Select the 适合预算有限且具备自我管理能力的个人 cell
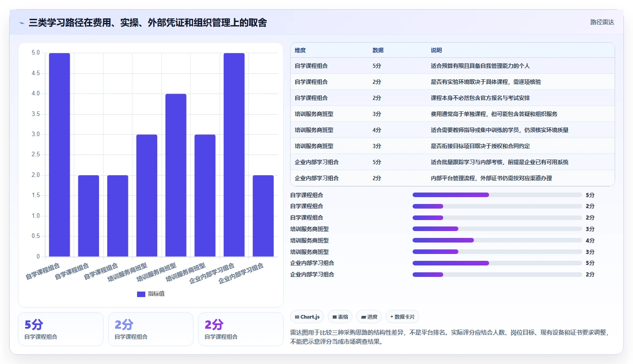The height and width of the screenshot is (364, 633). click(480, 66)
